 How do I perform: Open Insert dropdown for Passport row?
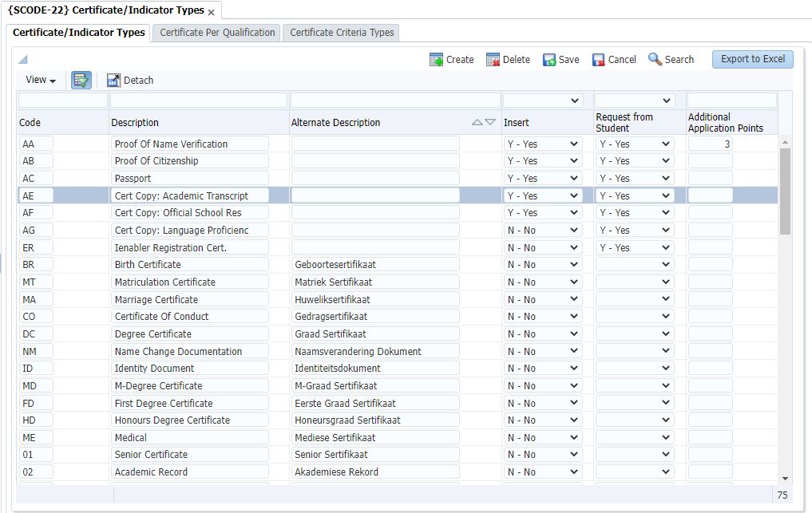(543, 179)
